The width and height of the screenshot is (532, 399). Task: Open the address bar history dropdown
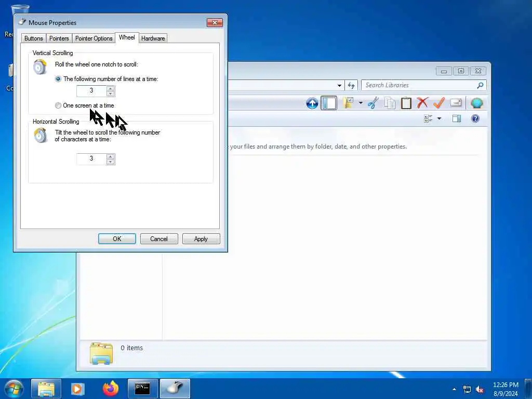coord(339,86)
